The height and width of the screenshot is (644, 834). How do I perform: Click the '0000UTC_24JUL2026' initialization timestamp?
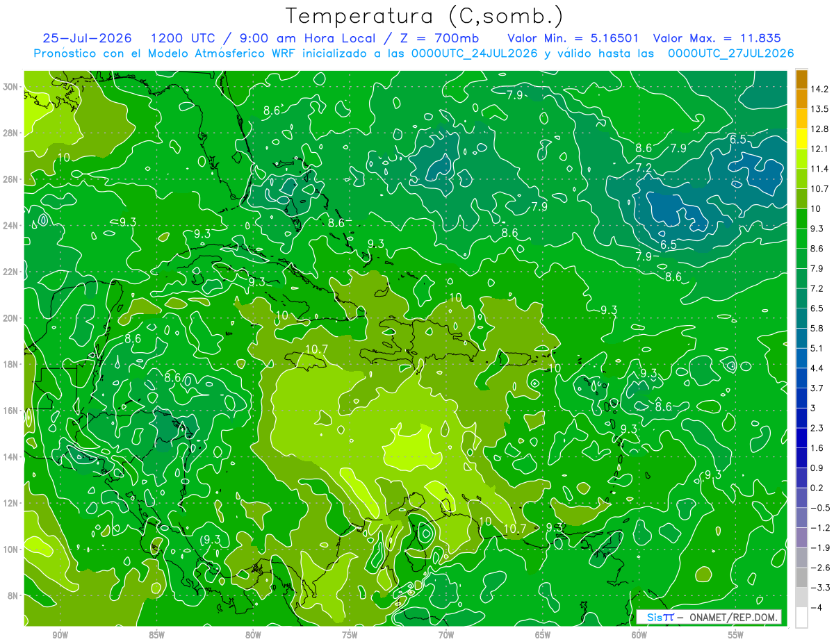click(475, 53)
